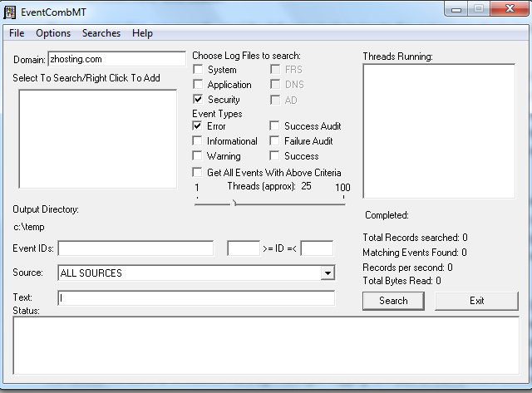Enable Get All Events With Above Criteria
Image resolution: width=532 pixels, height=393 pixels.
tap(197, 172)
